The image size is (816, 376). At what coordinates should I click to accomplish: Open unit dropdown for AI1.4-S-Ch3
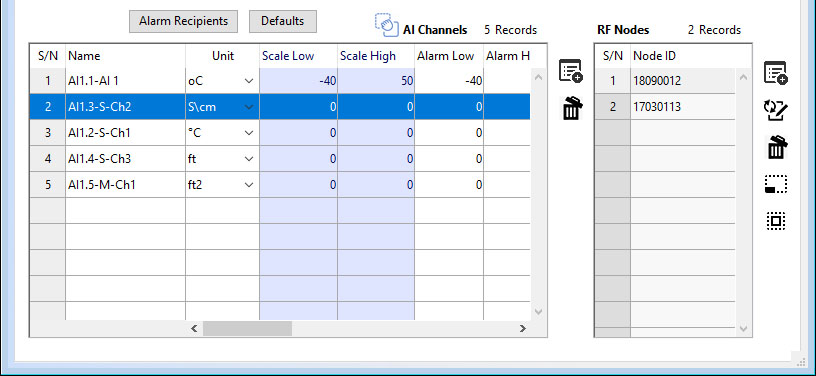tap(249, 159)
